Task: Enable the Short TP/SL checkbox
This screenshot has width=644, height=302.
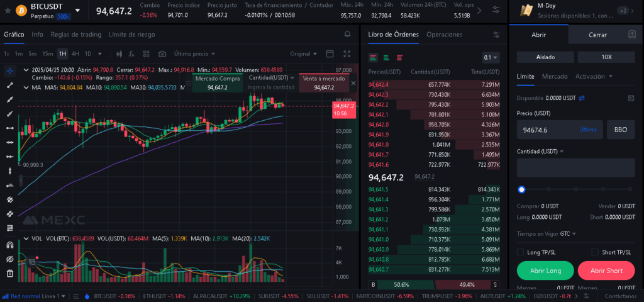Action: point(595,252)
